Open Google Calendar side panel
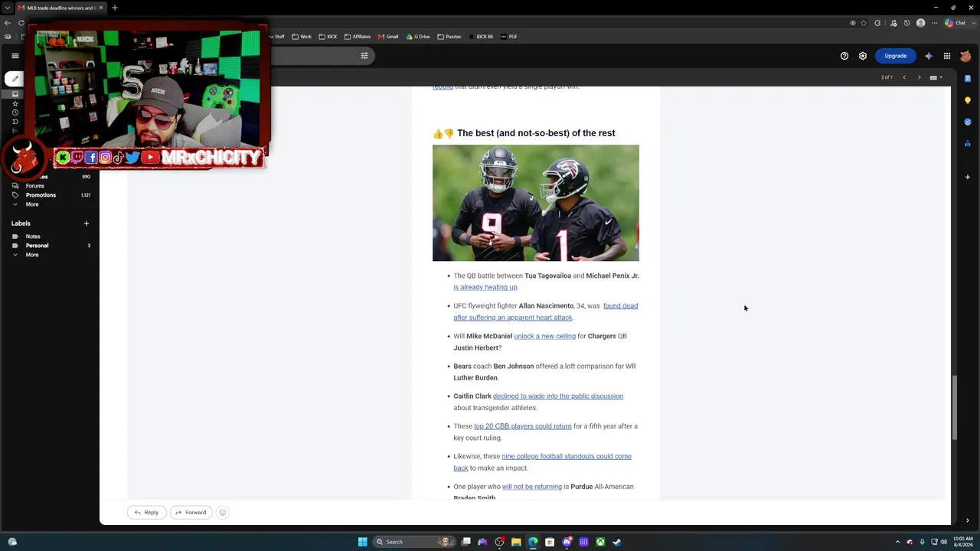The height and width of the screenshot is (551, 980). tap(968, 78)
